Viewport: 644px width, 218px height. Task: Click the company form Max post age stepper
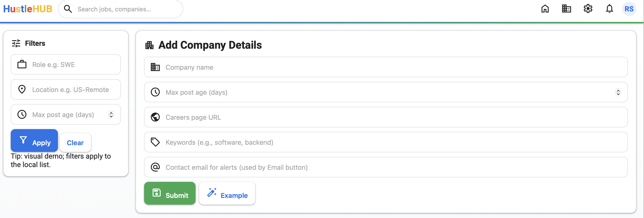pyautogui.click(x=618, y=92)
